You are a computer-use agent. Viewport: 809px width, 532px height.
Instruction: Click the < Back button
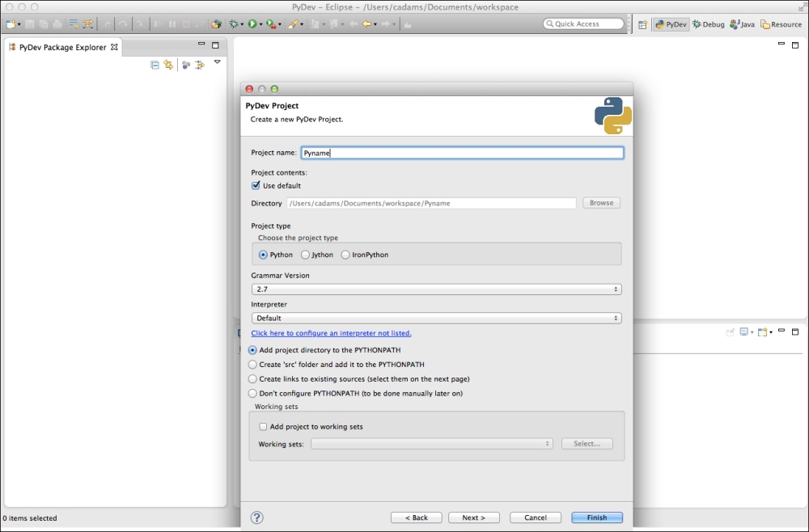417,517
